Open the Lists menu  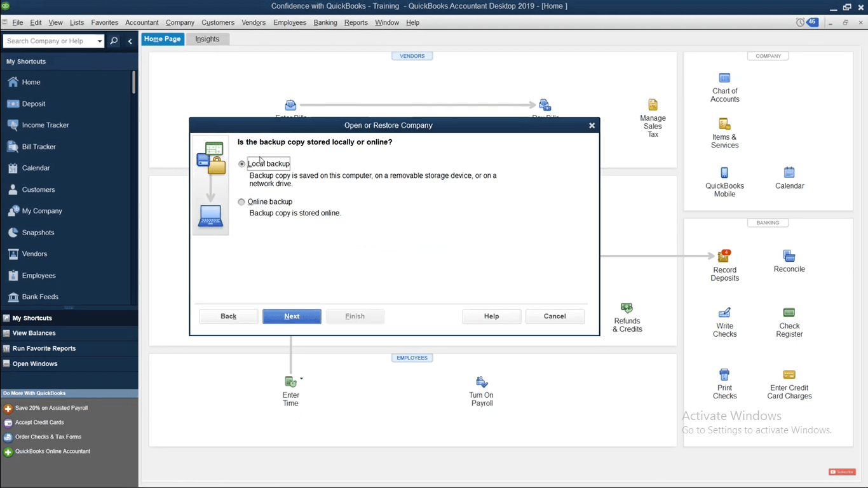(x=77, y=23)
